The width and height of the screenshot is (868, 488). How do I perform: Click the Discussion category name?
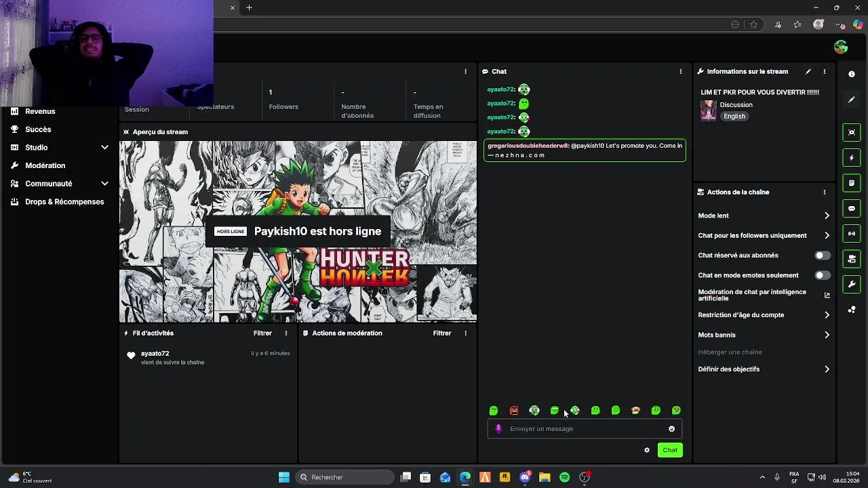coord(736,105)
